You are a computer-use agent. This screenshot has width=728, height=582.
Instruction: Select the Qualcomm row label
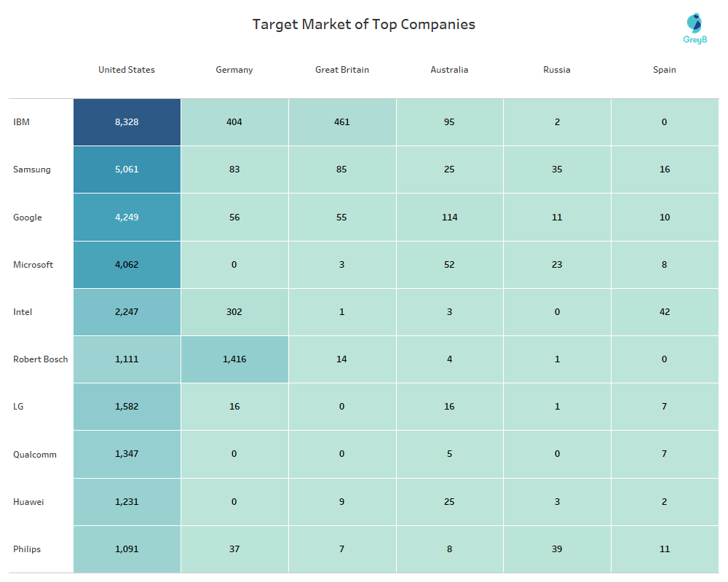pyautogui.click(x=35, y=455)
